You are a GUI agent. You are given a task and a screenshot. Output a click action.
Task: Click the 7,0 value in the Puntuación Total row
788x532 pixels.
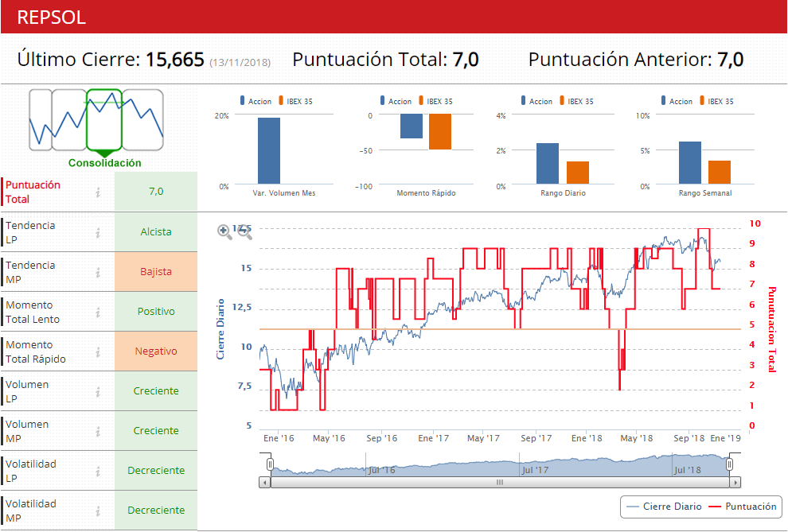[156, 191]
